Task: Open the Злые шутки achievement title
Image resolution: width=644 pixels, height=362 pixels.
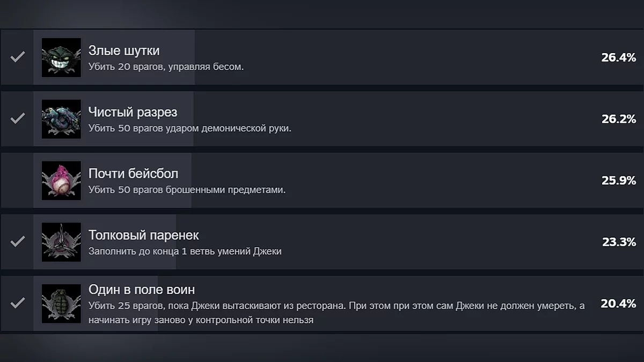Action: [x=124, y=51]
